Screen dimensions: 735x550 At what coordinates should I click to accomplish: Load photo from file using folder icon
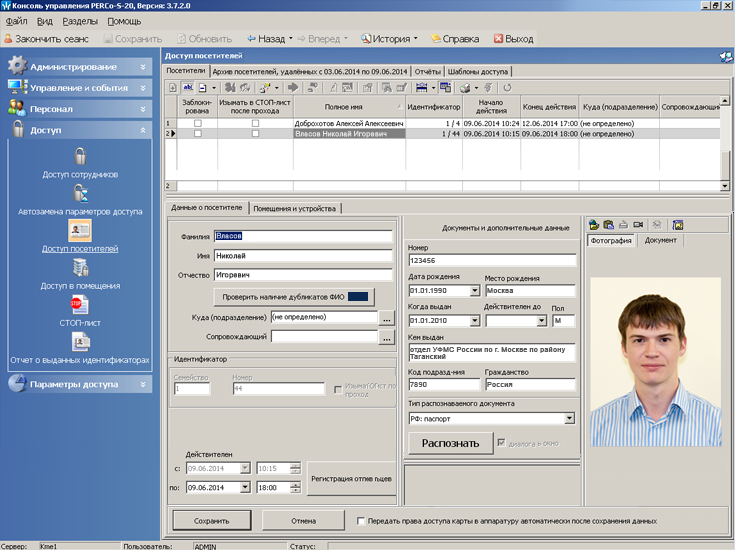(594, 225)
